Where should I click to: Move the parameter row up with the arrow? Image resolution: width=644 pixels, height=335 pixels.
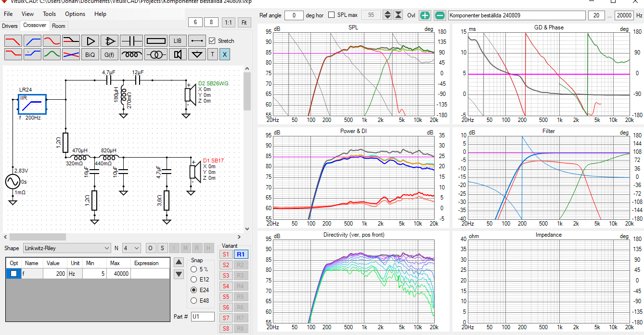tap(179, 262)
